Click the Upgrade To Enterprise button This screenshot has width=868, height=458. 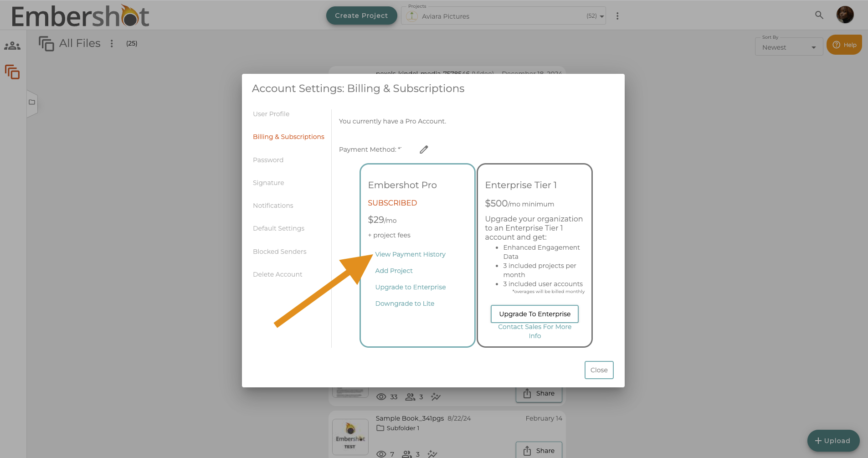pyautogui.click(x=534, y=314)
